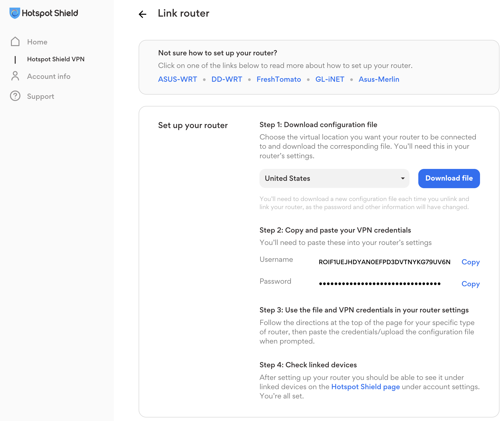Open the United States location dropdown

[334, 178]
